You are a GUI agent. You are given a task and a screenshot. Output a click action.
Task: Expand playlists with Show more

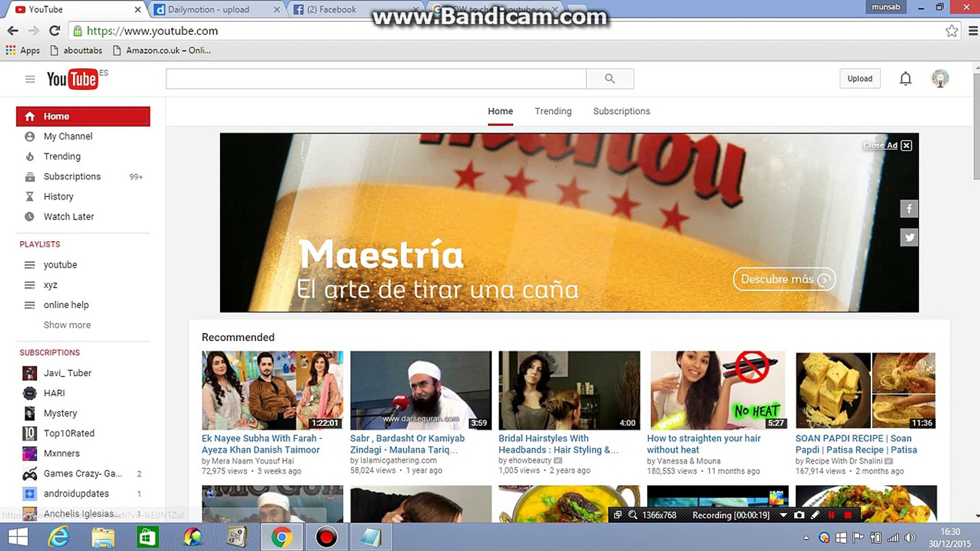point(67,325)
